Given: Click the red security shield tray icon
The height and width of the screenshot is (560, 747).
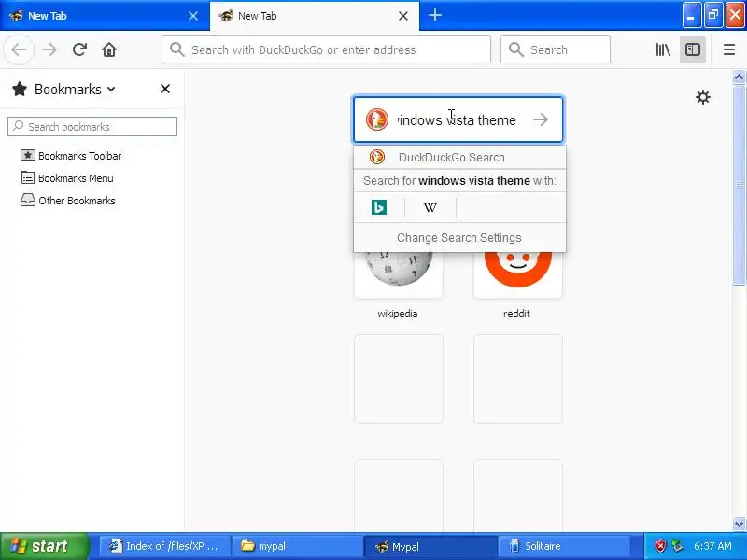Looking at the screenshot, I should 660,546.
